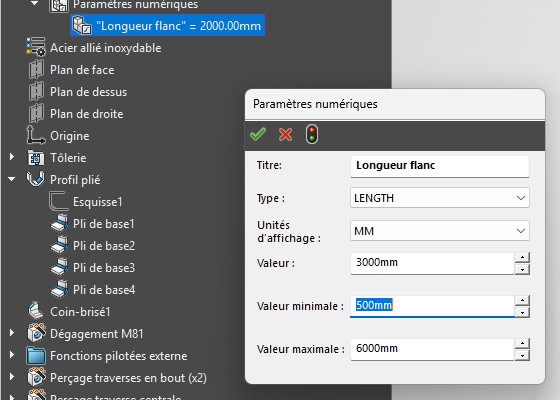Click the Paramètres numériques tree label
This screenshot has width=560, height=400.
(135, 5)
